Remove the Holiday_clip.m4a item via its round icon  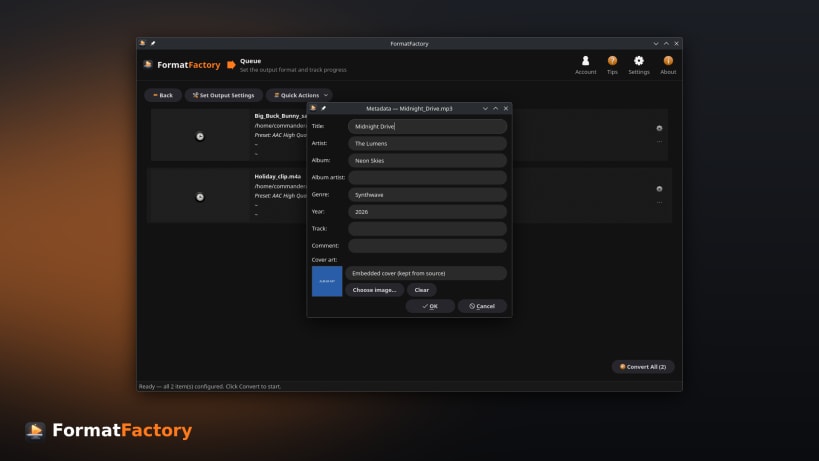(x=659, y=188)
